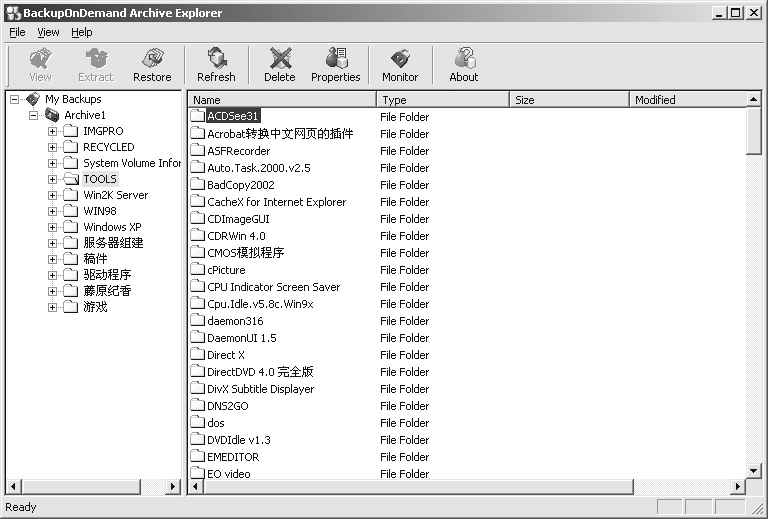Image resolution: width=768 pixels, height=519 pixels.
Task: Click the cPicture folder icon
Action: [x=197, y=269]
